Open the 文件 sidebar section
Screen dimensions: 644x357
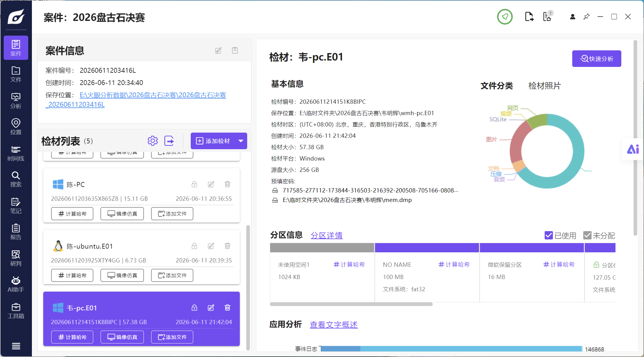pos(16,74)
